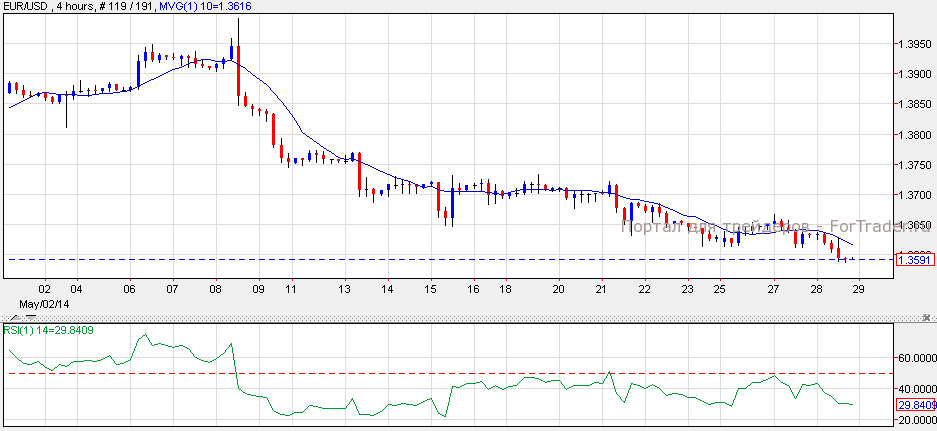
Task: Click the 1.3950 price axis label
Action: [x=915, y=44]
